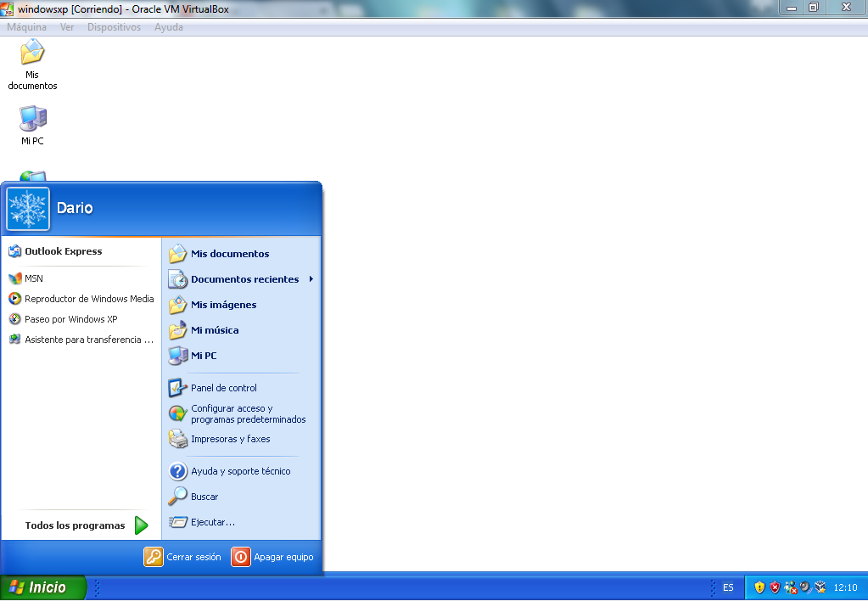868x601 pixels.
Task: Click the VirtualBox cube tray icon
Action: 820,587
